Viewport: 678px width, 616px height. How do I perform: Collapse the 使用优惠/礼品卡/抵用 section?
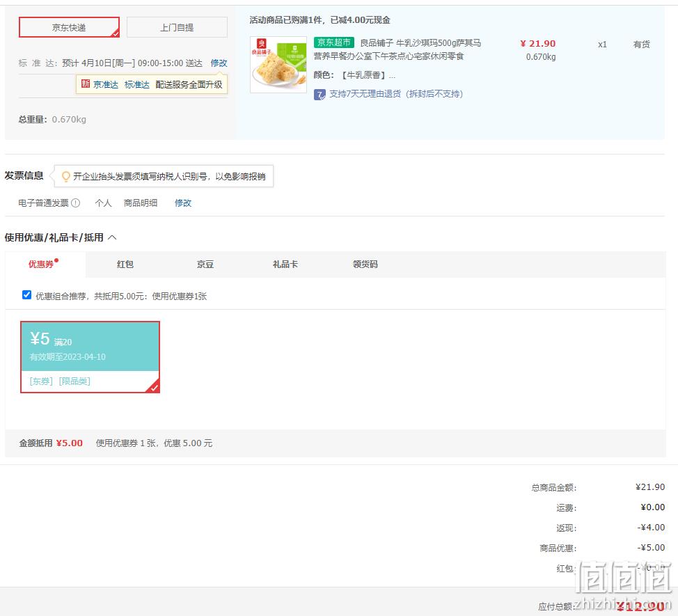(x=112, y=237)
